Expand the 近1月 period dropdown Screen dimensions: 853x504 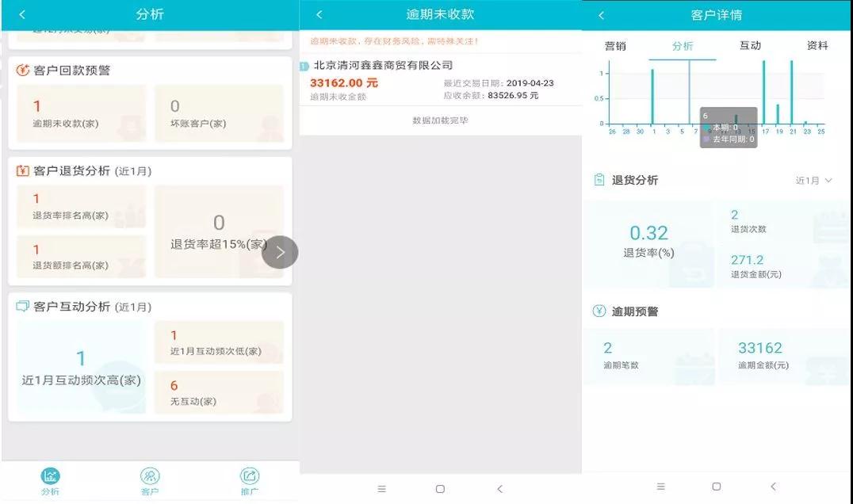[813, 181]
